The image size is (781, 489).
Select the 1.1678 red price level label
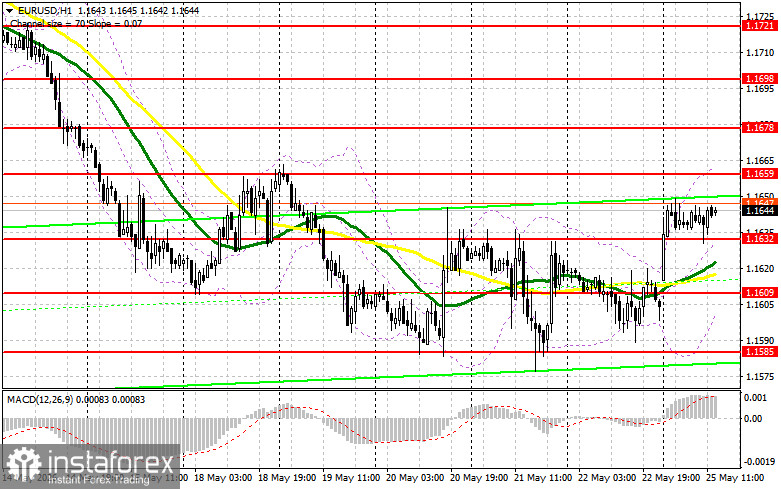pos(759,128)
